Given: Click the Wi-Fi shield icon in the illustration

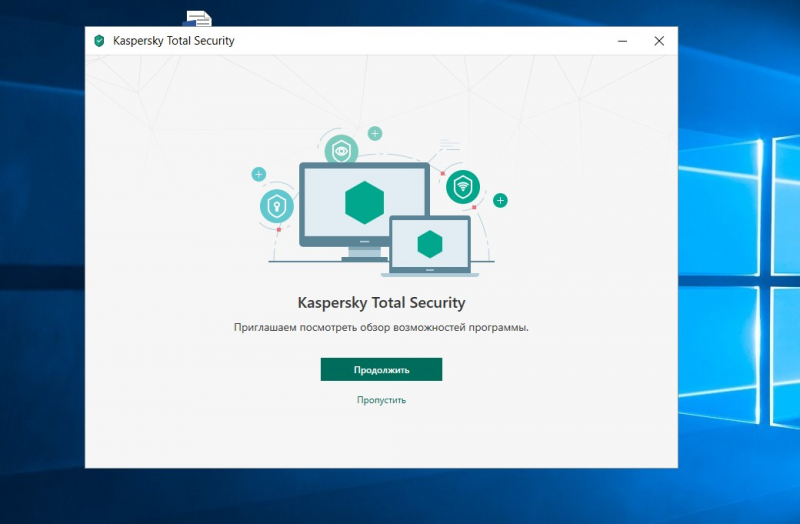Looking at the screenshot, I should pyautogui.click(x=463, y=187).
